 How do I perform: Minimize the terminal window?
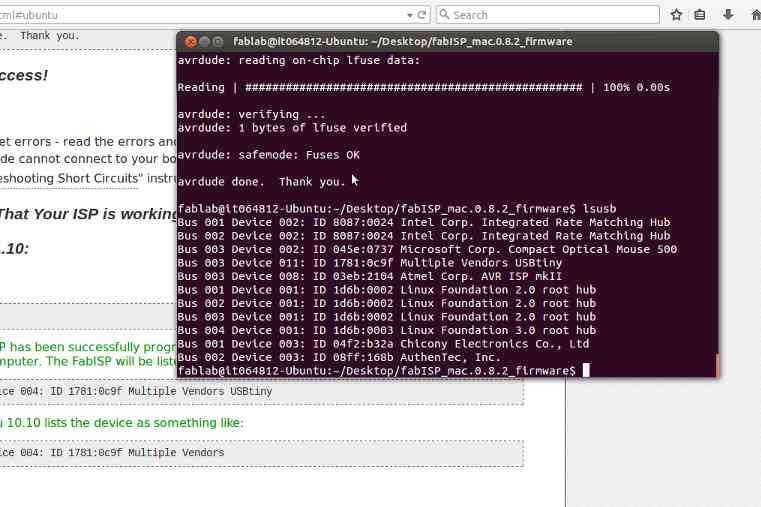tap(204, 42)
